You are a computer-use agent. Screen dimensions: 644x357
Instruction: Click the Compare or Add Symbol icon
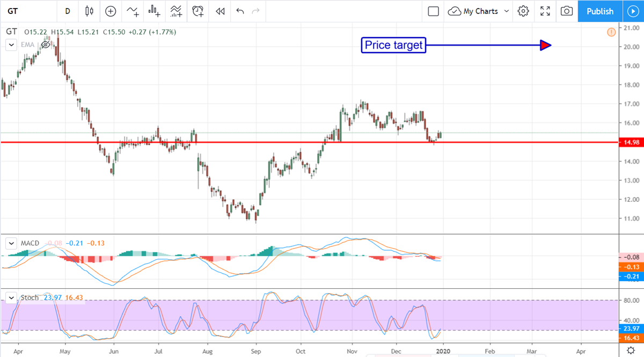tap(111, 11)
